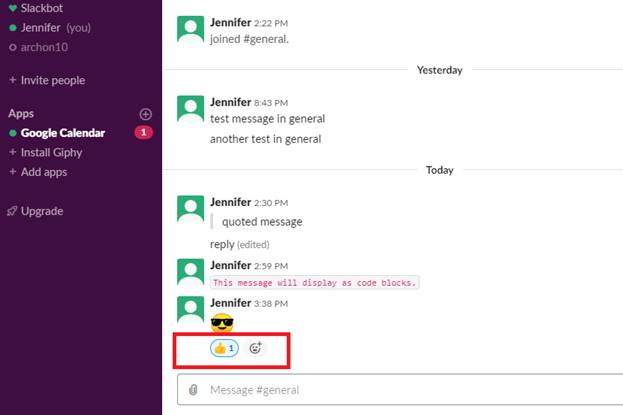Click the 2:59 PM code block message
The image size is (623, 415).
point(315,283)
